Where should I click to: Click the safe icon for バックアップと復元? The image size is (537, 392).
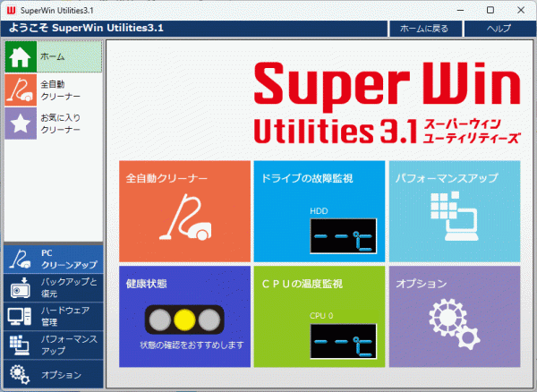(x=20, y=287)
